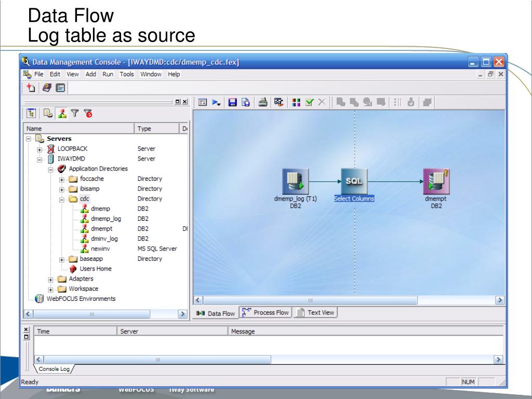This screenshot has width=532, height=399.
Task: Collapse the IWAYDMD server node
Action: point(39,159)
